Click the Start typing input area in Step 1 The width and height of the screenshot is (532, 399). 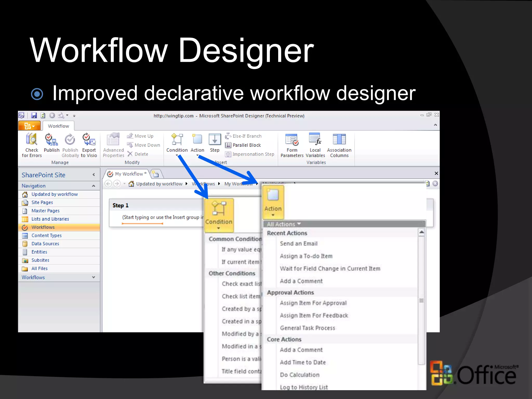(163, 217)
